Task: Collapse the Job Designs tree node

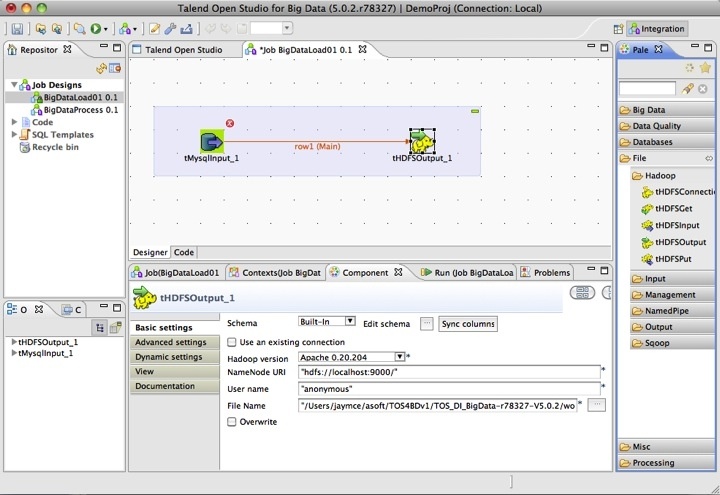Action: pyautogui.click(x=14, y=84)
